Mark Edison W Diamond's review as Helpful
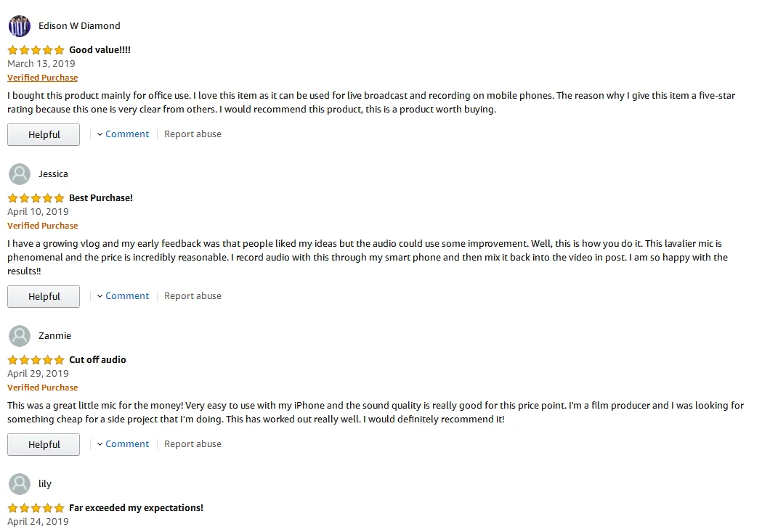The width and height of the screenshot is (770, 532). pyautogui.click(x=44, y=135)
